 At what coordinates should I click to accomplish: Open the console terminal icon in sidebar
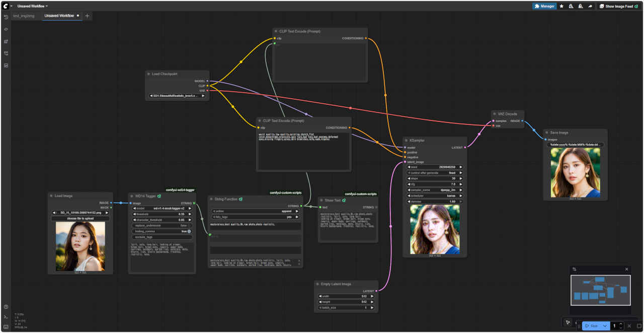tap(6, 316)
